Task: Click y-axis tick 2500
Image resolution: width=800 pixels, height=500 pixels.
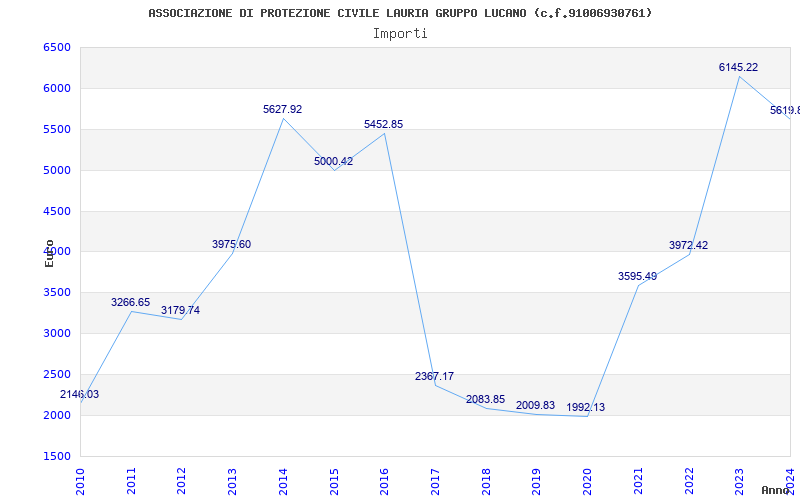Action: click(57, 374)
